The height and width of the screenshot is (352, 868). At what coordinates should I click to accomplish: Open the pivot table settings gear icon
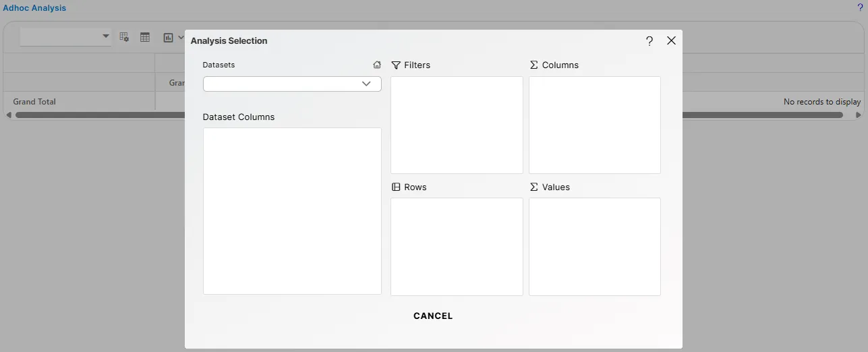tap(124, 38)
